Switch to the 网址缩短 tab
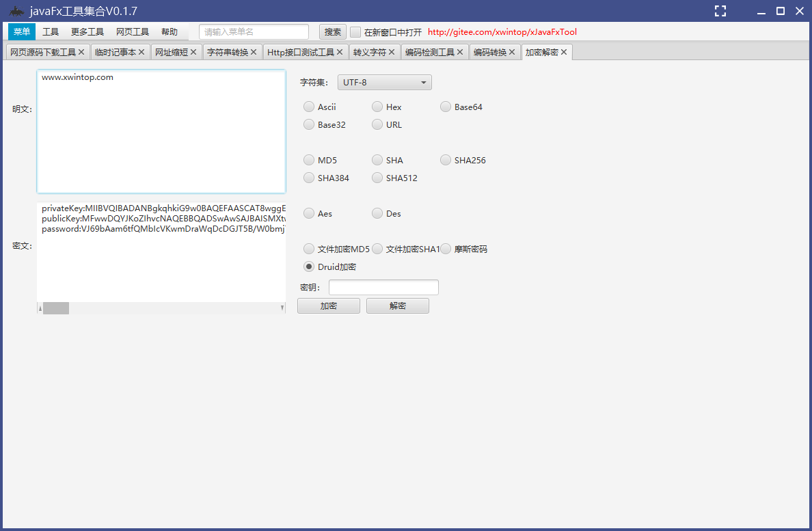Screen dimensions: 812x531 pyautogui.click(x=172, y=52)
